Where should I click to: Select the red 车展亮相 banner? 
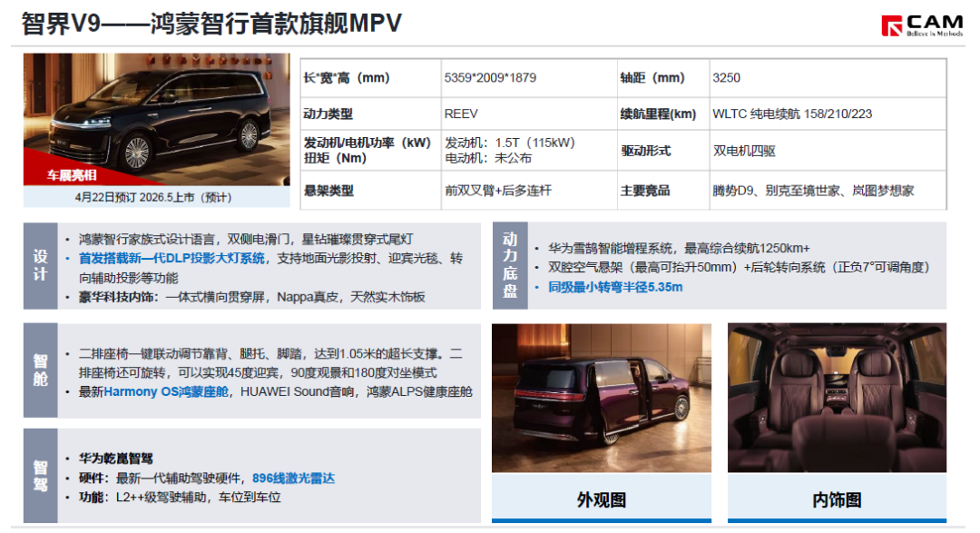coord(72,175)
